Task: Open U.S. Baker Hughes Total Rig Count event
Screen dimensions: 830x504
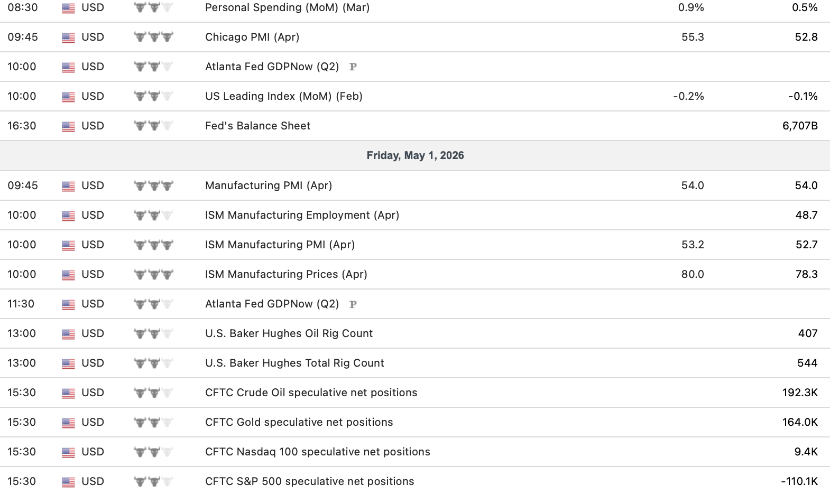Action: point(294,363)
